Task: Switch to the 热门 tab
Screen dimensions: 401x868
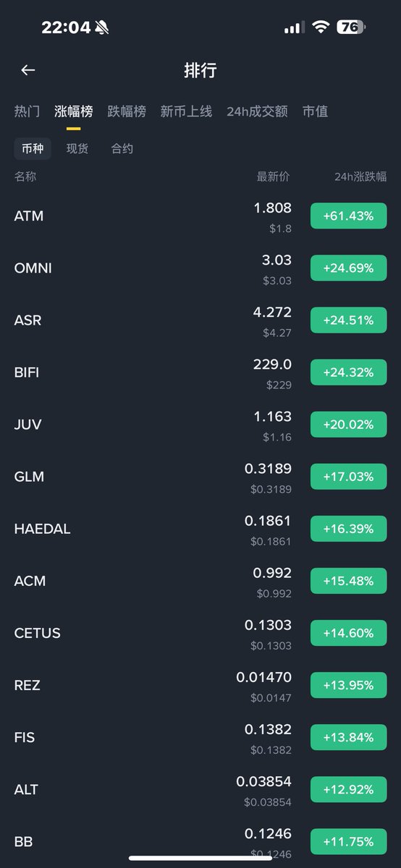Action: click(28, 111)
